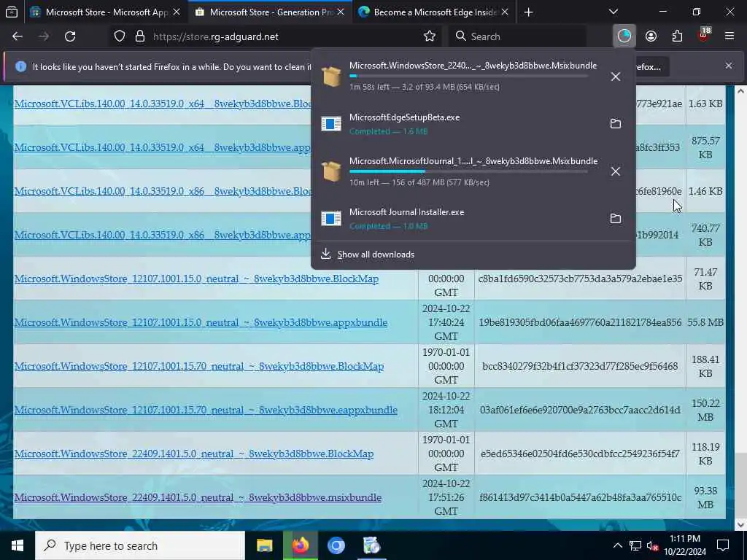View site security padlock info
This screenshot has width=747, height=560.
click(139, 36)
